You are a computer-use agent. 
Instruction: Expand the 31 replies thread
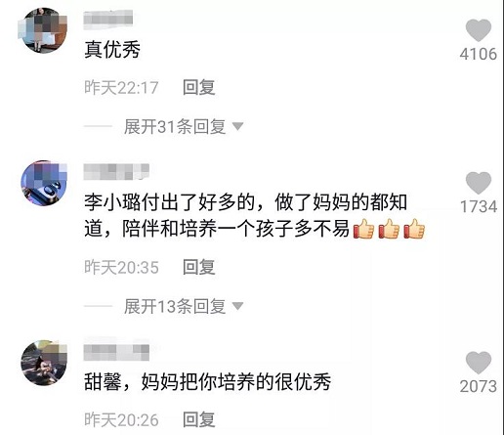175,126
